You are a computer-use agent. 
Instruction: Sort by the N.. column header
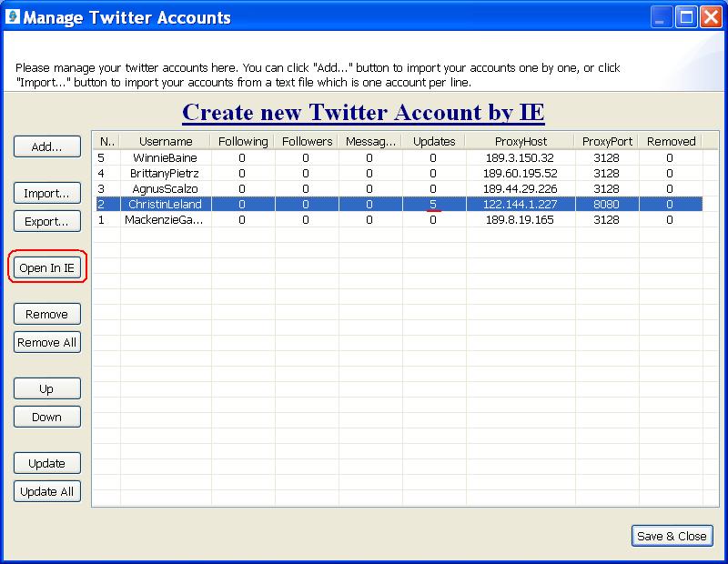point(107,141)
